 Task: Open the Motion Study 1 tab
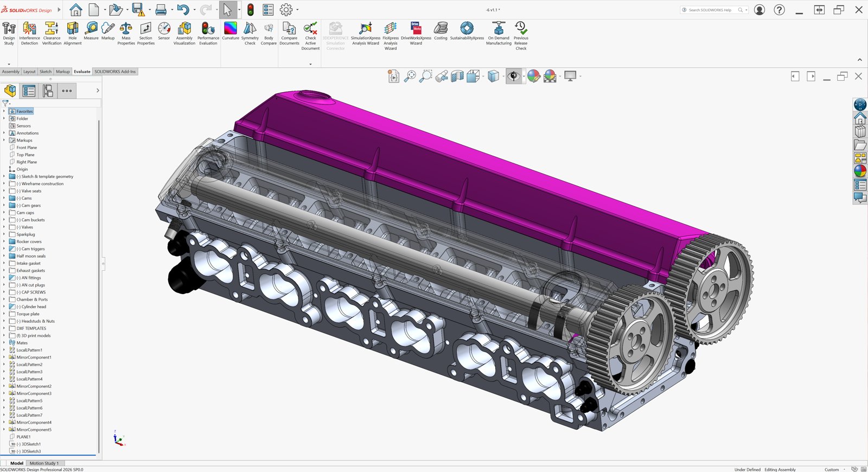[44, 463]
